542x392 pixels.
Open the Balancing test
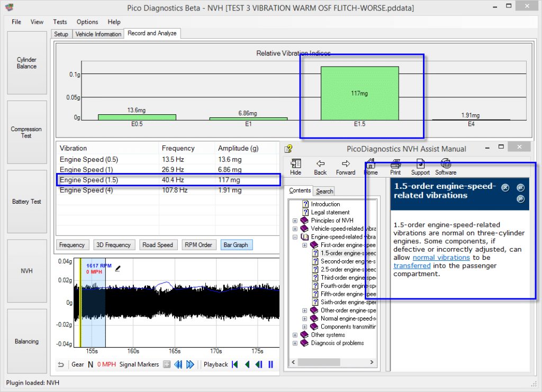27,341
